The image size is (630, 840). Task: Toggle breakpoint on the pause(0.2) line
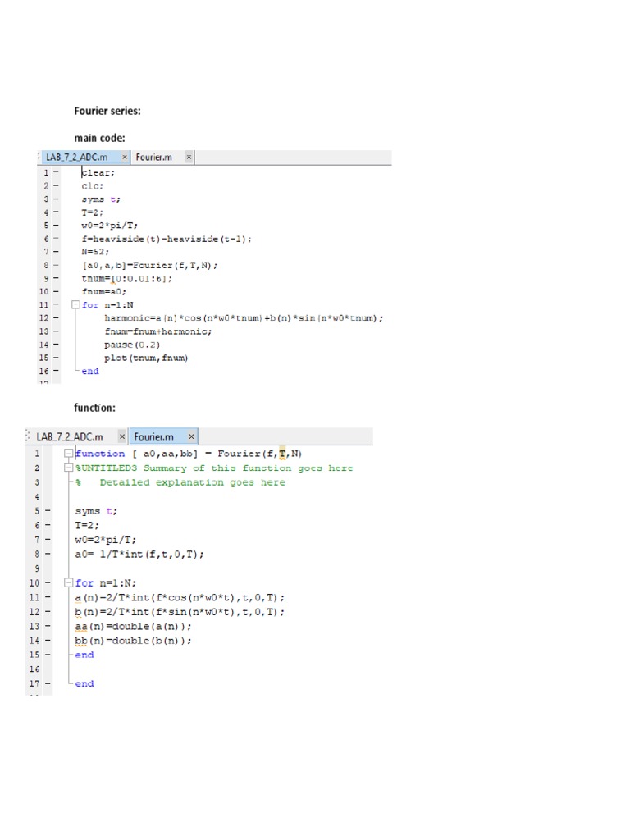click(x=57, y=345)
